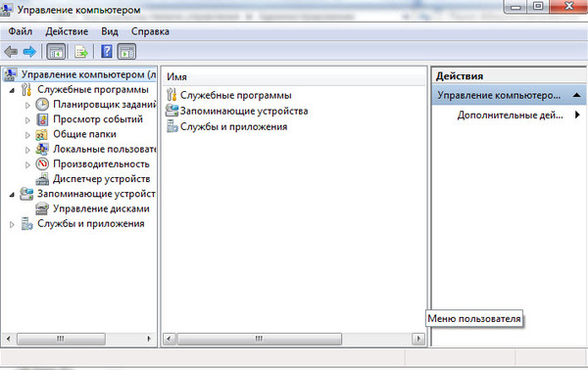Click the Управление дисками disk icon
Screen dimensions: 588x370
point(42,208)
